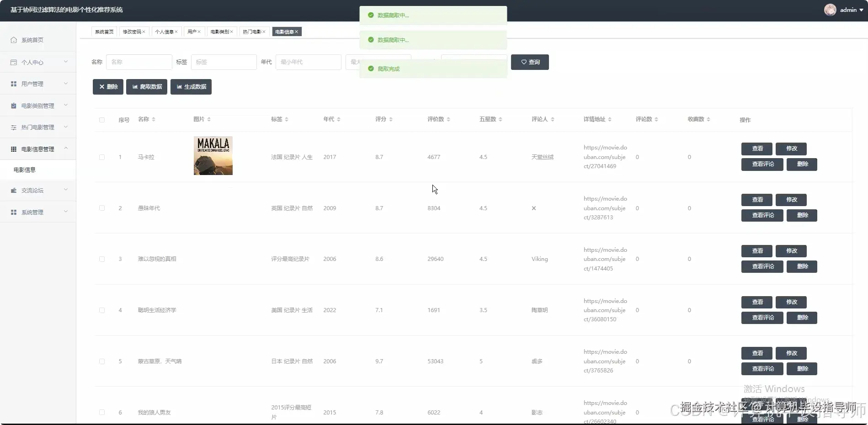
Task: Sort the table by 标签 column arrows
Action: [x=287, y=119]
